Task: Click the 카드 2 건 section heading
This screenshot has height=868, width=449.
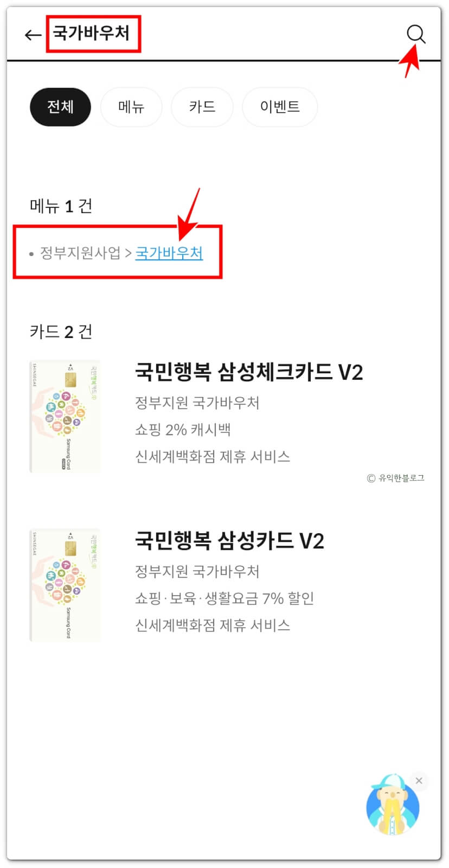Action: coord(61,331)
